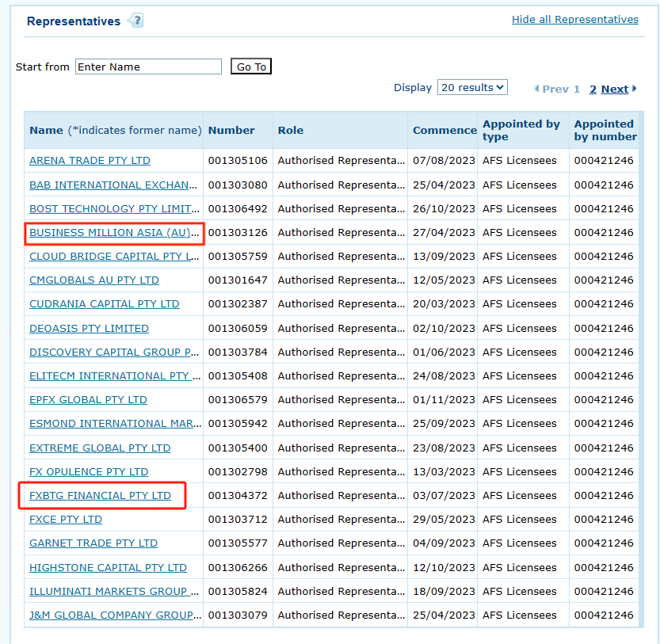Click the help icon beside Representatives
The image size is (660, 644).
click(x=135, y=21)
